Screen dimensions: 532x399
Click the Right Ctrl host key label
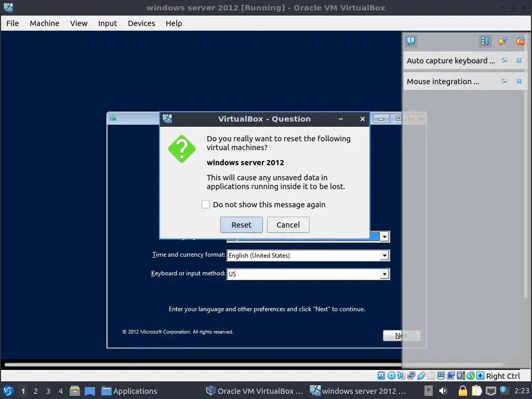point(503,376)
